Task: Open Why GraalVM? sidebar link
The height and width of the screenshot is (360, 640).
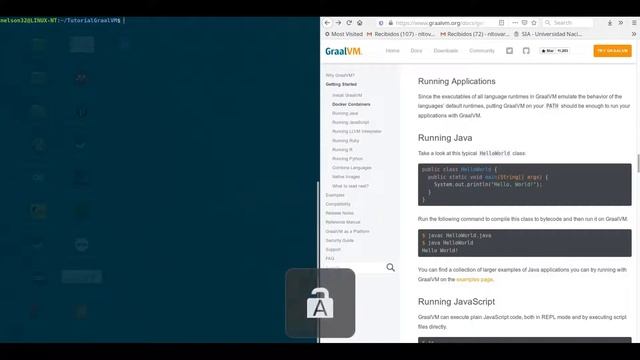Action: (x=340, y=76)
